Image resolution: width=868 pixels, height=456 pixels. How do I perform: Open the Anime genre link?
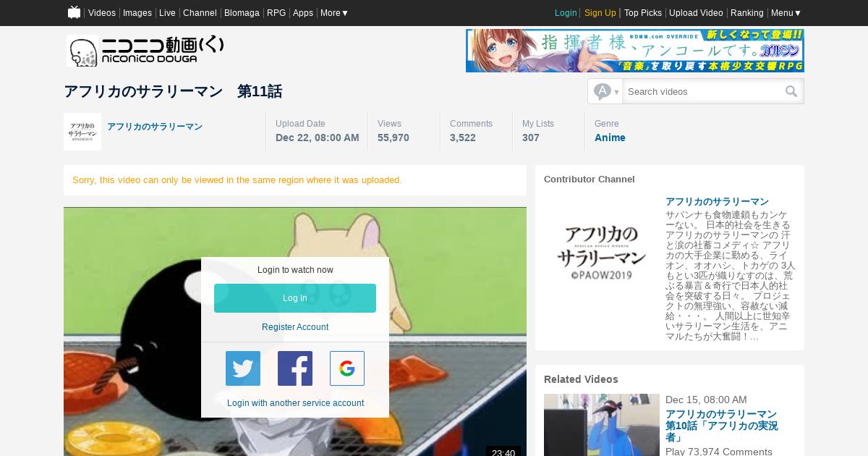[610, 138]
